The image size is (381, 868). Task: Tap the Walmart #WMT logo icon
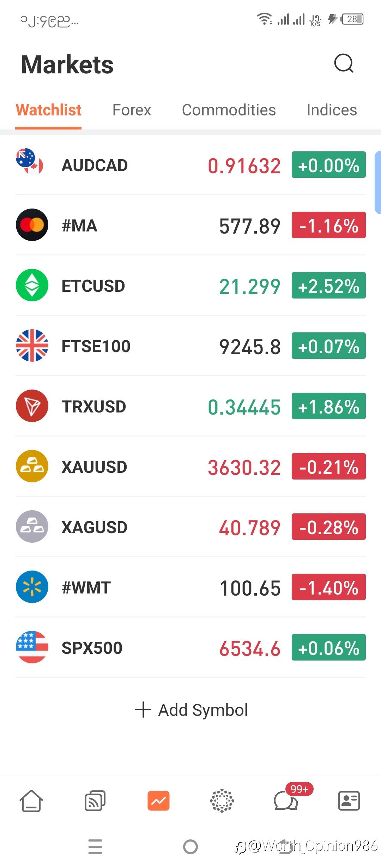32,587
